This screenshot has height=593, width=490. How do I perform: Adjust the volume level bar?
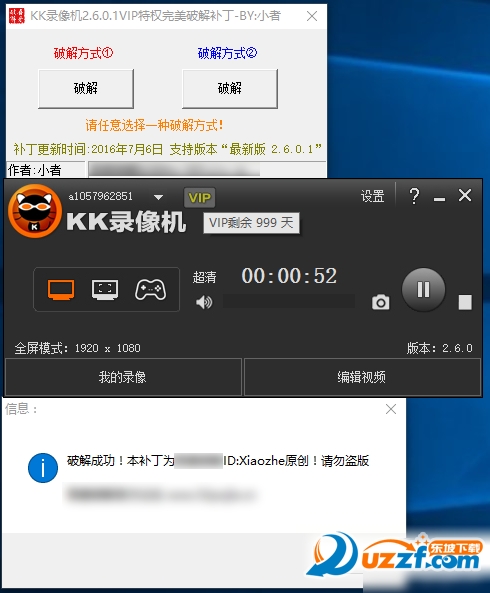click(289, 301)
